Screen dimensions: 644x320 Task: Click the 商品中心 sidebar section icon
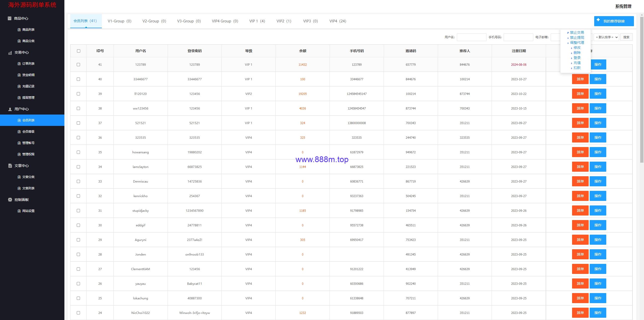coord(10,18)
